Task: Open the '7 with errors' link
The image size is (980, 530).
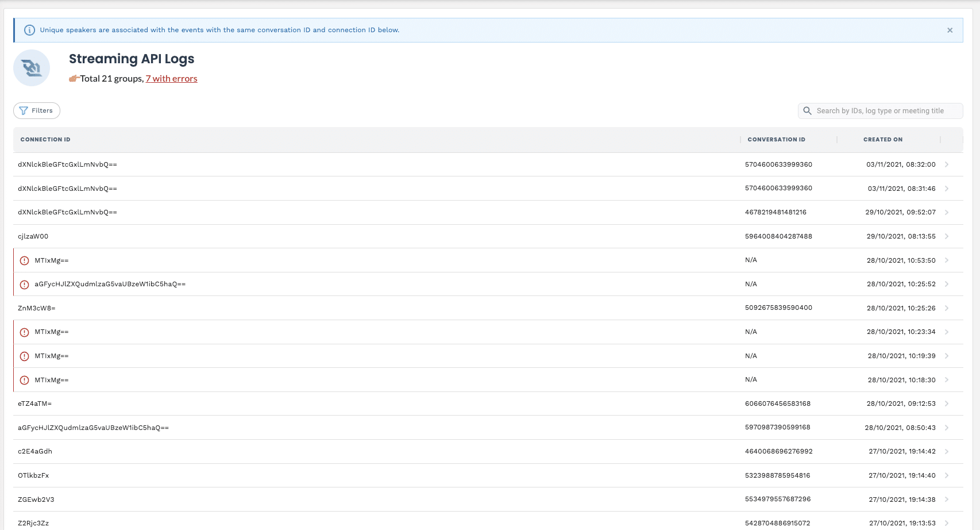Action: pos(171,79)
